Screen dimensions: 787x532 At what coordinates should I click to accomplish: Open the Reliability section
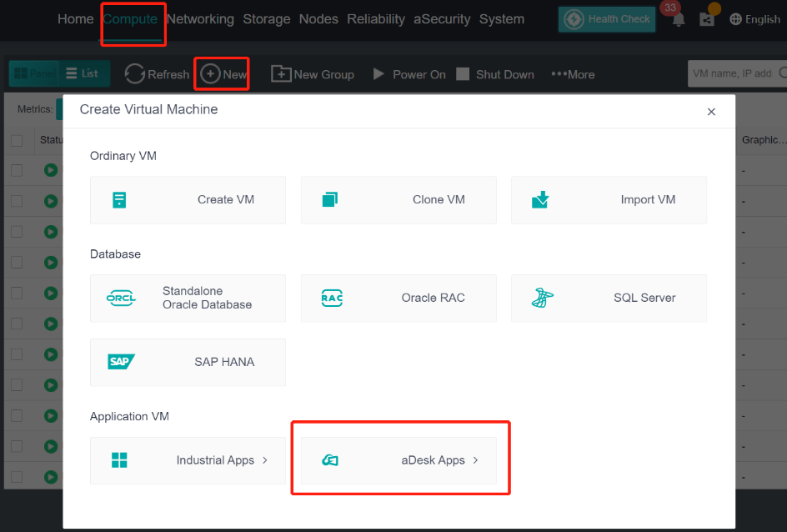click(376, 19)
